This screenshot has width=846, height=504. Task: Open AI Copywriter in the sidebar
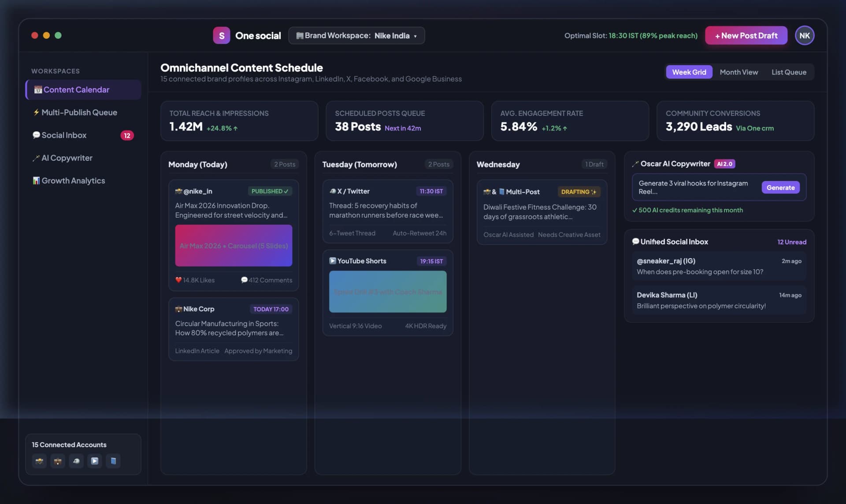83,158
